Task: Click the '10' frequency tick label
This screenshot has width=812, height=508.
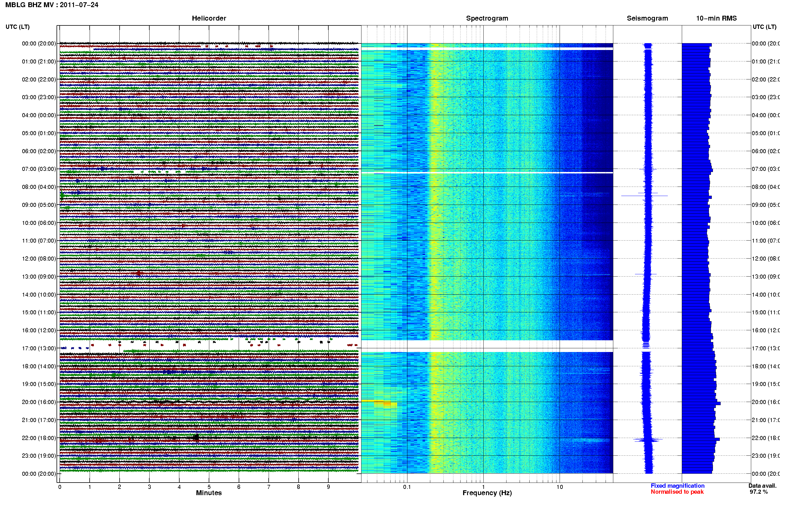Action: pyautogui.click(x=560, y=487)
